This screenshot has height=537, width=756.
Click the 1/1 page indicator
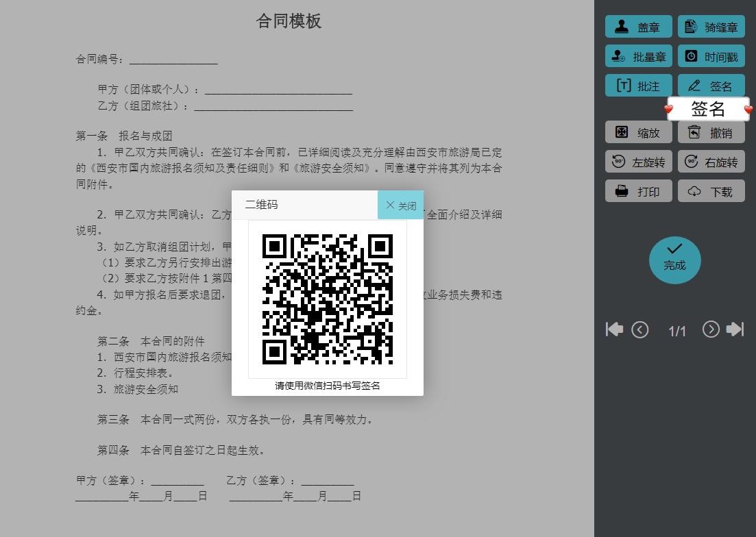point(677,332)
